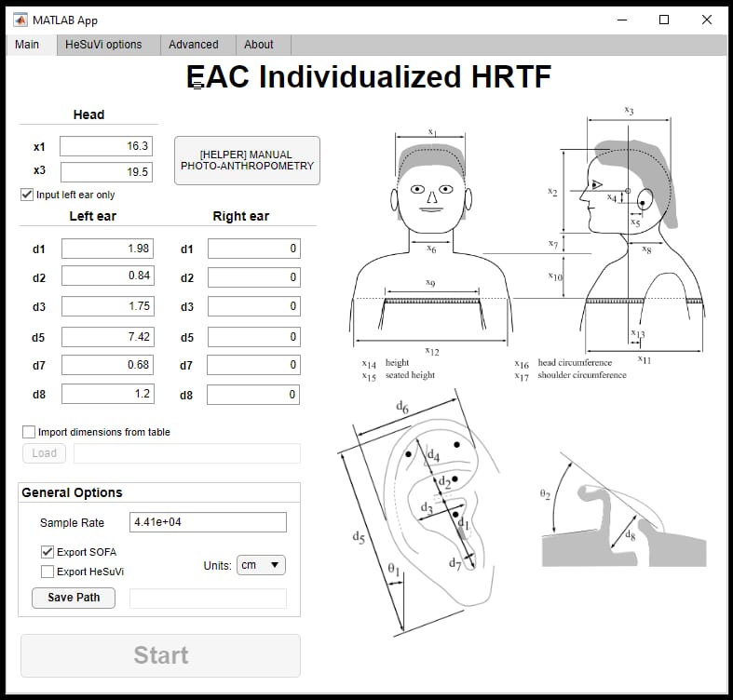
Task: Click the Units: label
Action: 217,565
